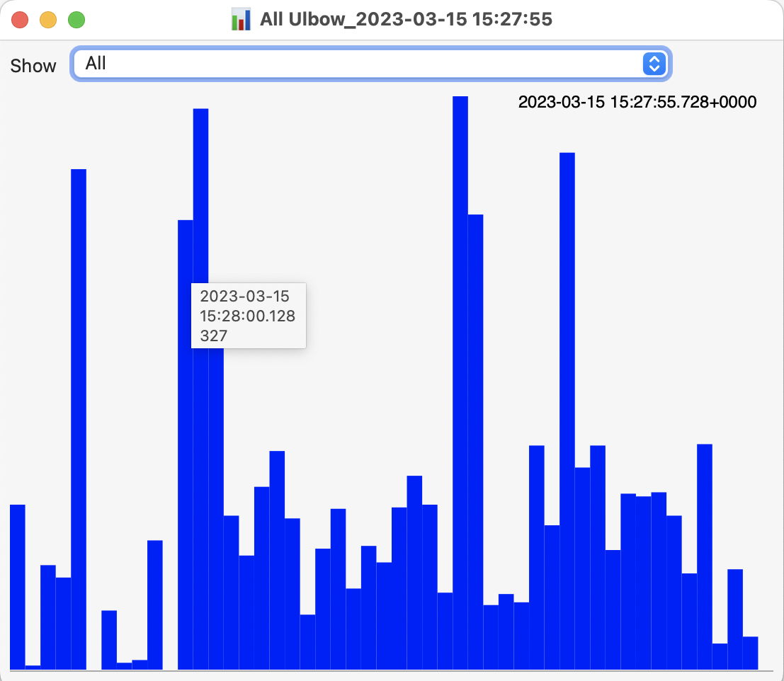Screen dimensions: 784x681
Task: Click the yellow minimize button
Action: click(x=48, y=20)
